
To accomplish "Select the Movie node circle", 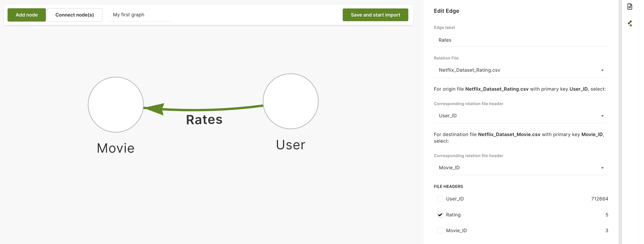I will (116, 105).
